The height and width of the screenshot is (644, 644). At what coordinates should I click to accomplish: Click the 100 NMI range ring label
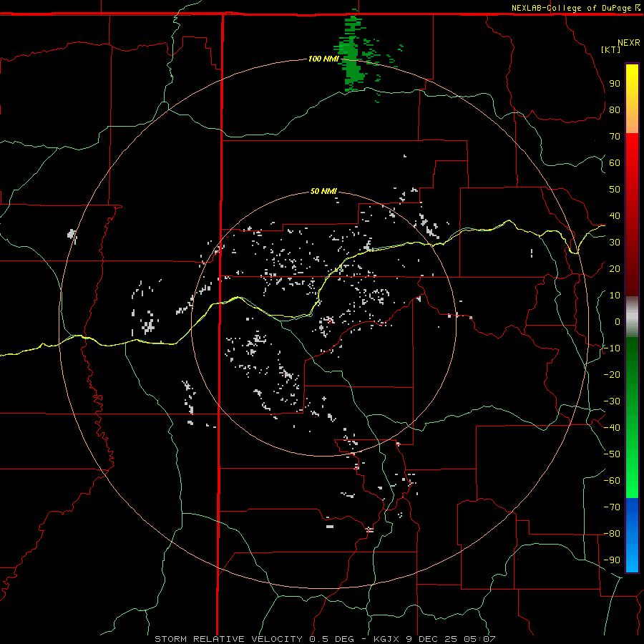click(323, 59)
